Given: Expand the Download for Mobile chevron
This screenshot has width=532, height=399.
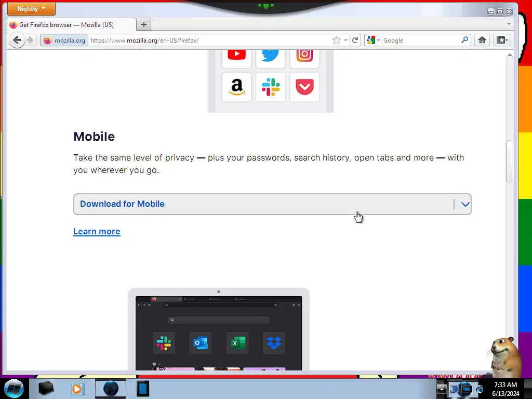Looking at the screenshot, I should [x=465, y=204].
